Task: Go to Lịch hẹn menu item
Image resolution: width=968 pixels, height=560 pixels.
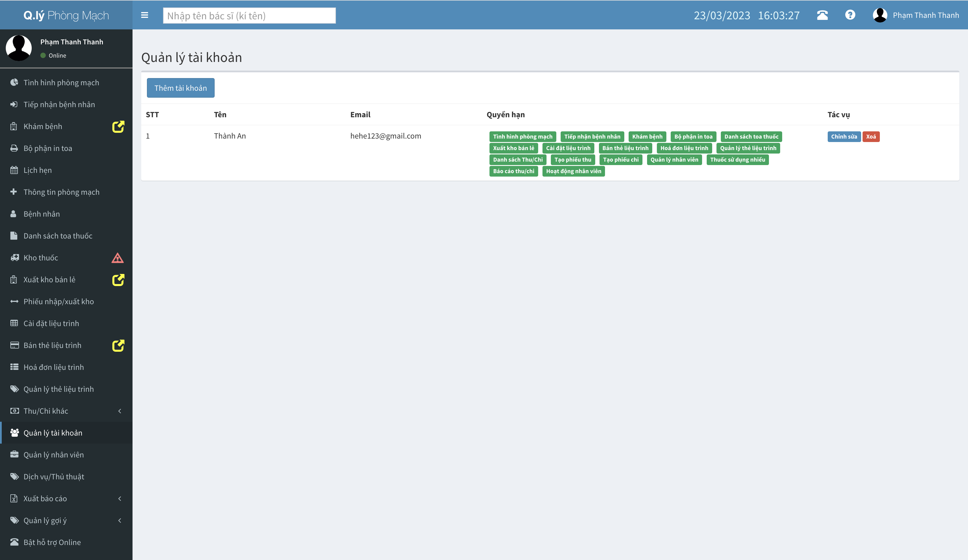Action: 66,170
